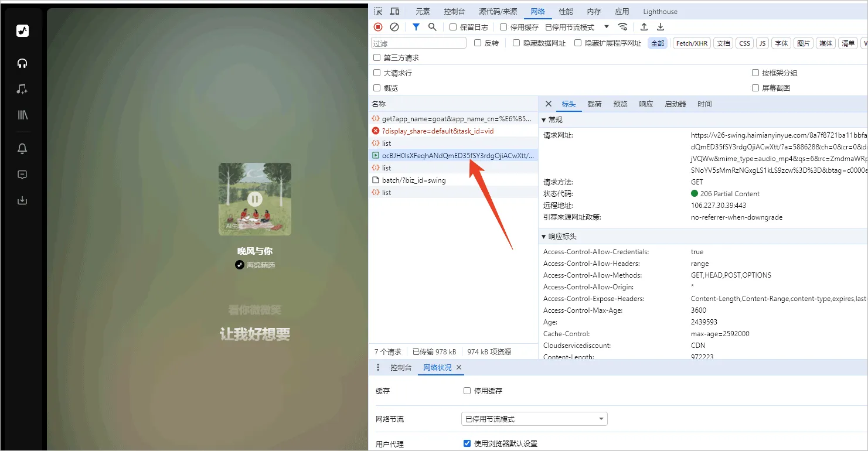Toggle 停用缓存 checkbox in network toolbar
This screenshot has height=451, width=868.
pos(503,27)
